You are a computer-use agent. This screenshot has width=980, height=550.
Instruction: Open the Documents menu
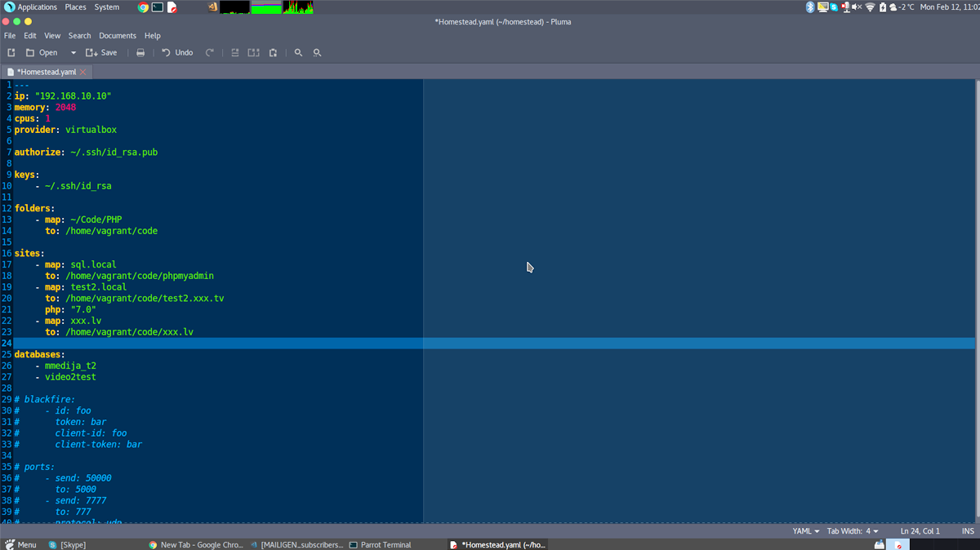click(117, 35)
